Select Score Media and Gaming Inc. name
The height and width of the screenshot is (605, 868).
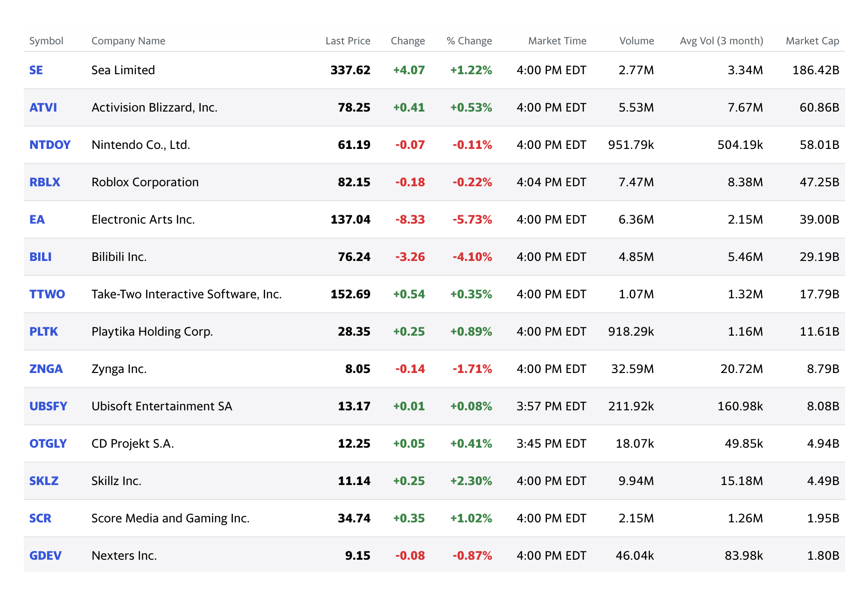pos(170,518)
